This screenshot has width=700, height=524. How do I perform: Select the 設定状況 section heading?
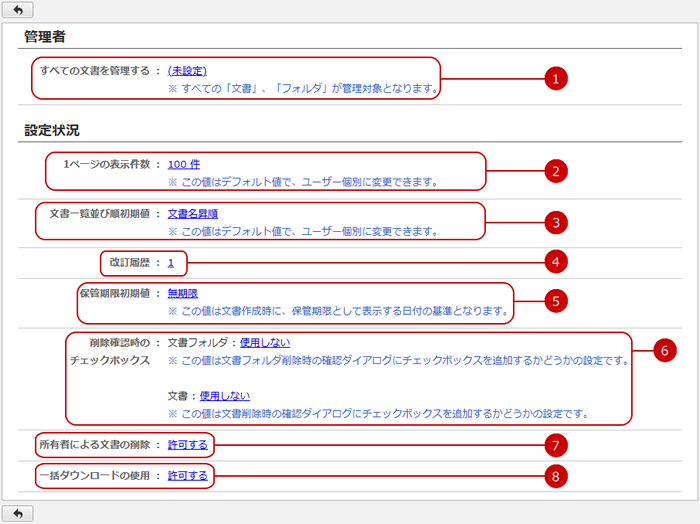coord(52,130)
